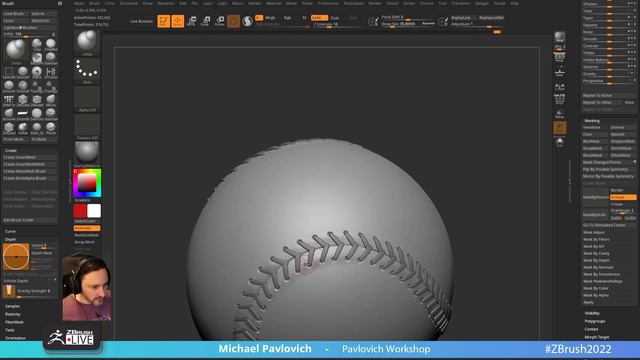
Task: Select the Smooth brush icon
Action: pyautogui.click(x=23, y=73)
